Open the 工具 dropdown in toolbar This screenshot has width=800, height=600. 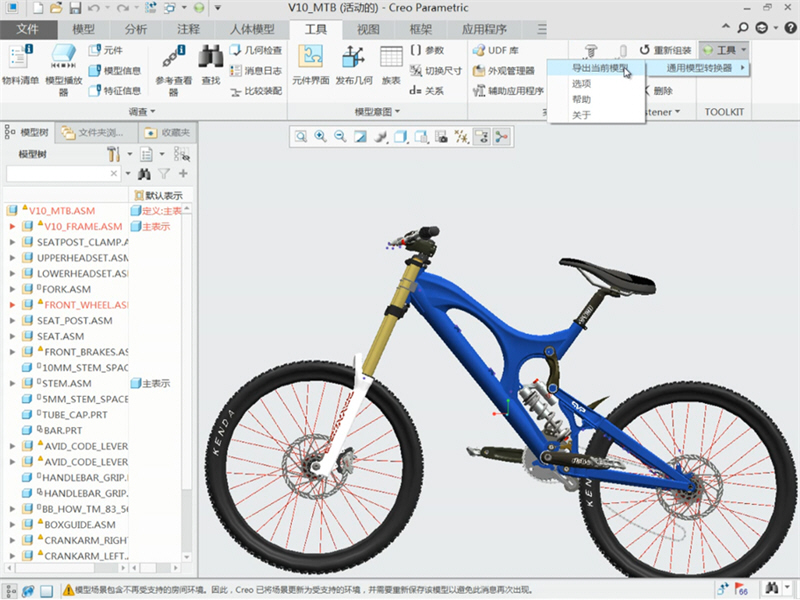(x=724, y=50)
